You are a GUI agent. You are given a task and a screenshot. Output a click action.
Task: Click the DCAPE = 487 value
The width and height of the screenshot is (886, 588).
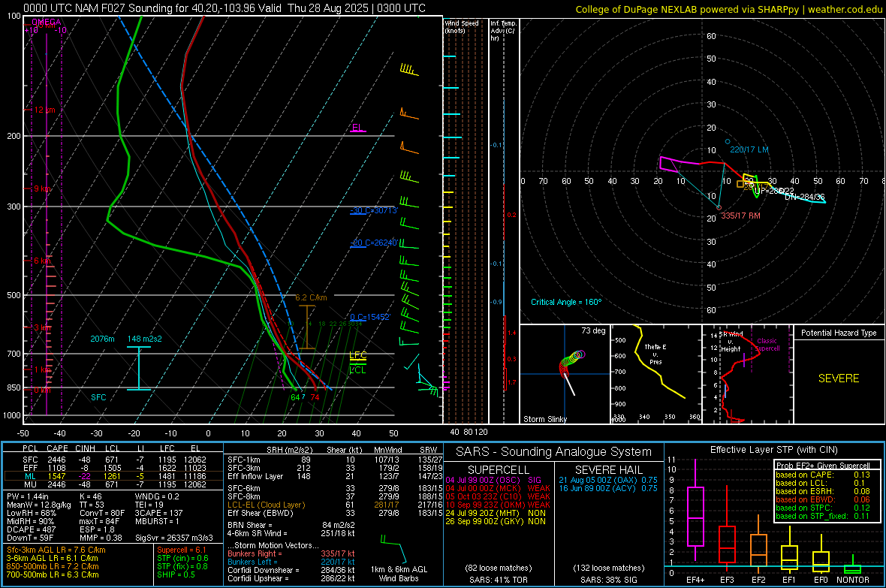pyautogui.click(x=31, y=529)
